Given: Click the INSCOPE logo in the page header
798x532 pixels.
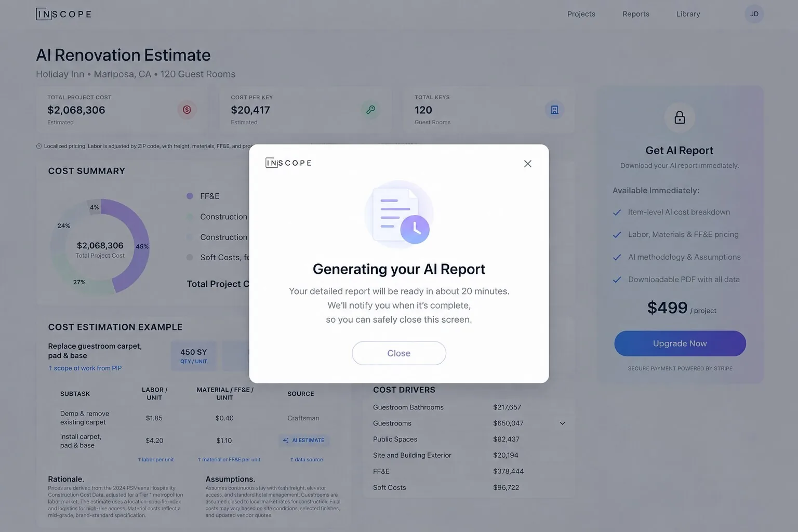Looking at the screenshot, I should tap(64, 14).
